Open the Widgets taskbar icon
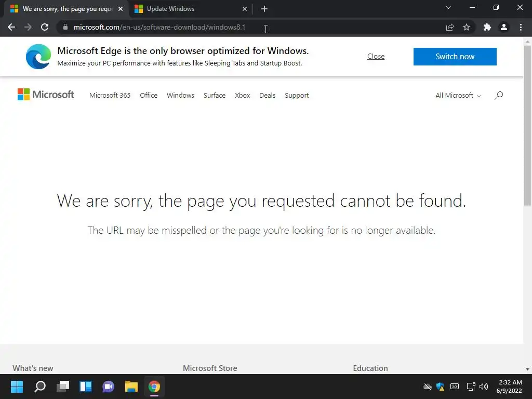Viewport: 532px width, 399px height. click(x=86, y=387)
